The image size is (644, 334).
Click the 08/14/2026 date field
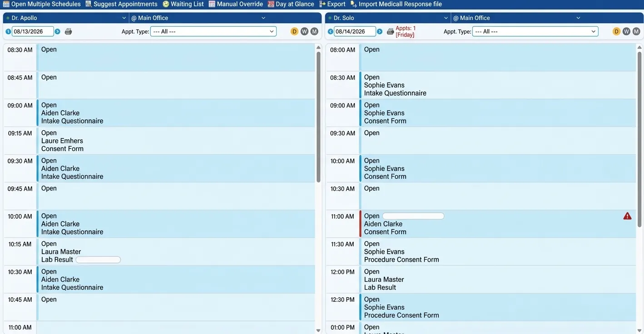(x=355, y=31)
